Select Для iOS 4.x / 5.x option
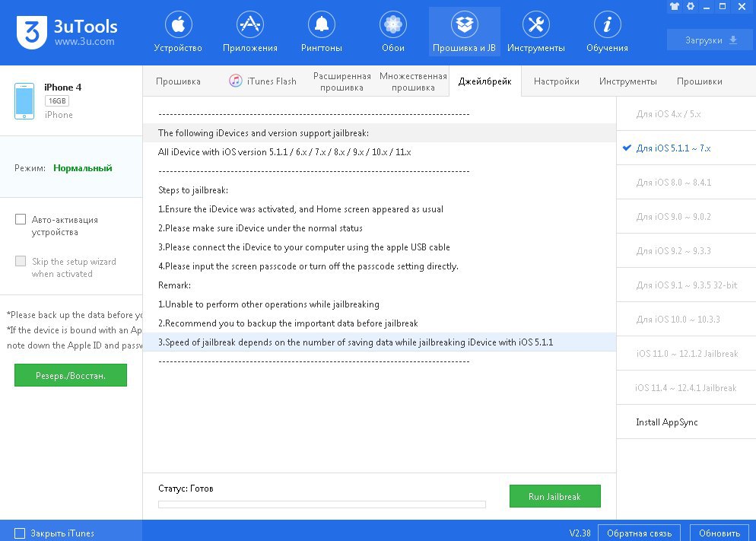The image size is (756, 541). pos(687,114)
